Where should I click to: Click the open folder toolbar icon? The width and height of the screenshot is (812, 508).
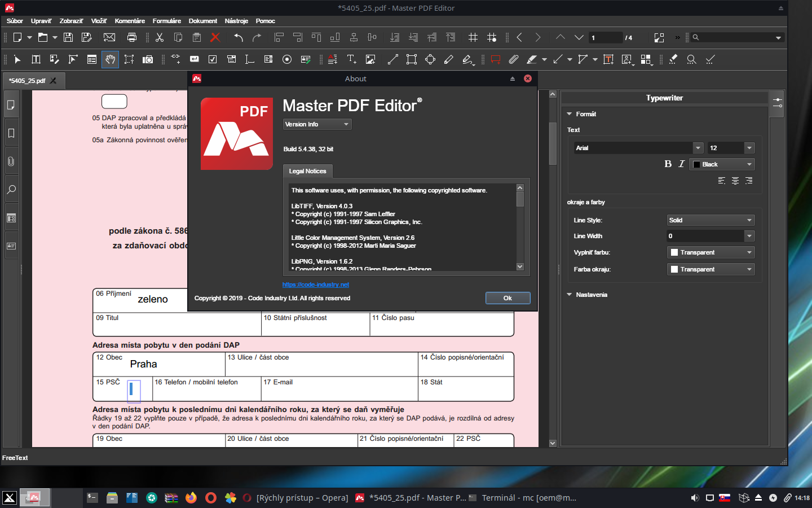43,37
